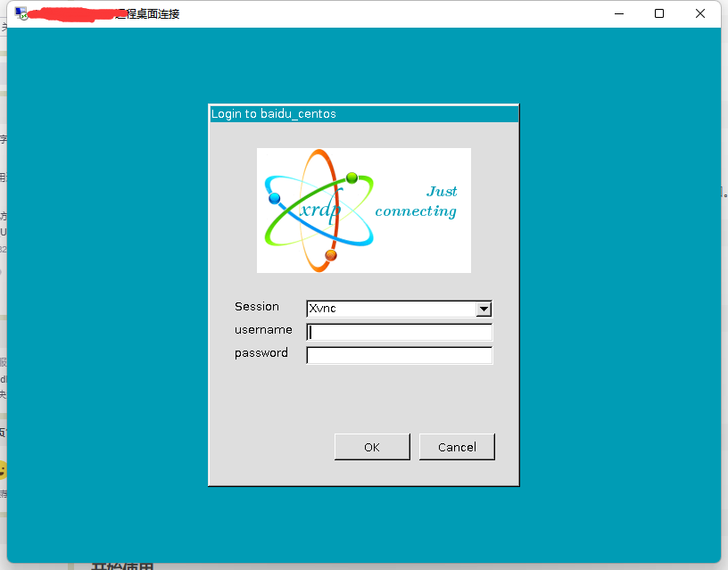Select the 'Session' label
This screenshot has width=728, height=570.
click(x=257, y=306)
